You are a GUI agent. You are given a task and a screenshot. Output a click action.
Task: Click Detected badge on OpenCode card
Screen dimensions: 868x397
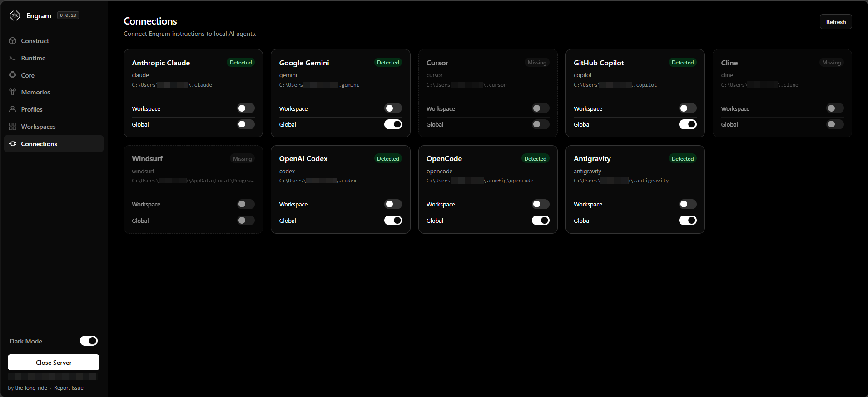[x=535, y=159]
